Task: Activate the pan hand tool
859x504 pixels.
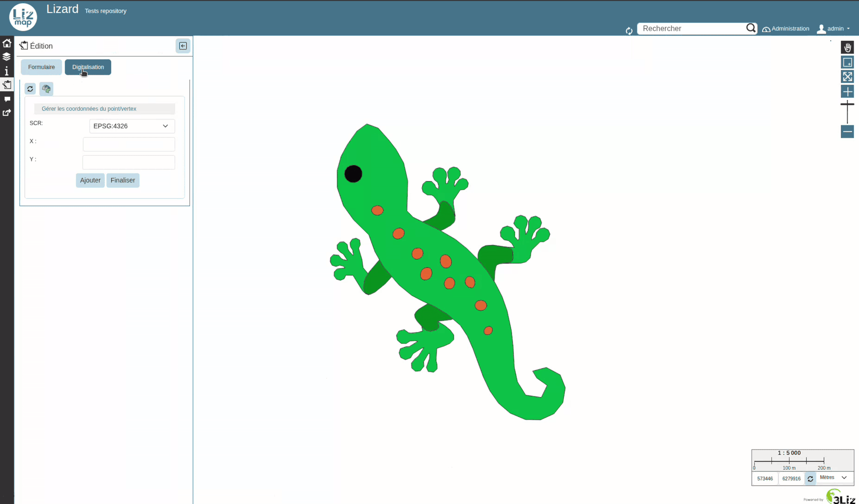Action: pos(847,48)
